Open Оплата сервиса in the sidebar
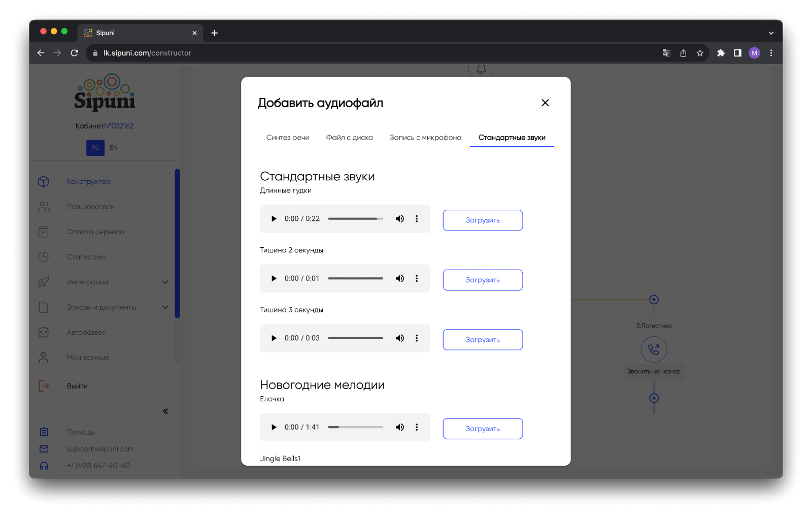This screenshot has height=517, width=812. point(95,232)
